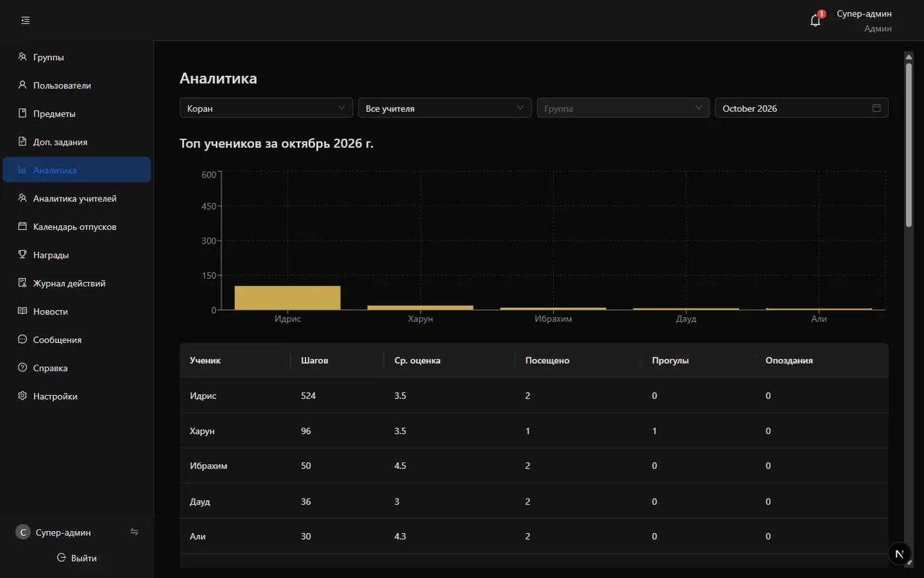This screenshot has height=578, width=924.
Task: Go to the Группы section
Action: [x=77, y=57]
